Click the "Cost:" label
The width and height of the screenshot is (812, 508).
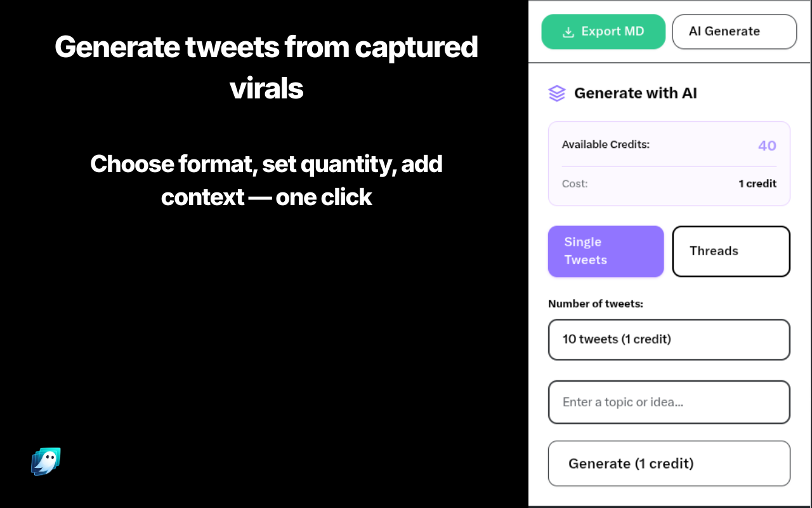(575, 184)
